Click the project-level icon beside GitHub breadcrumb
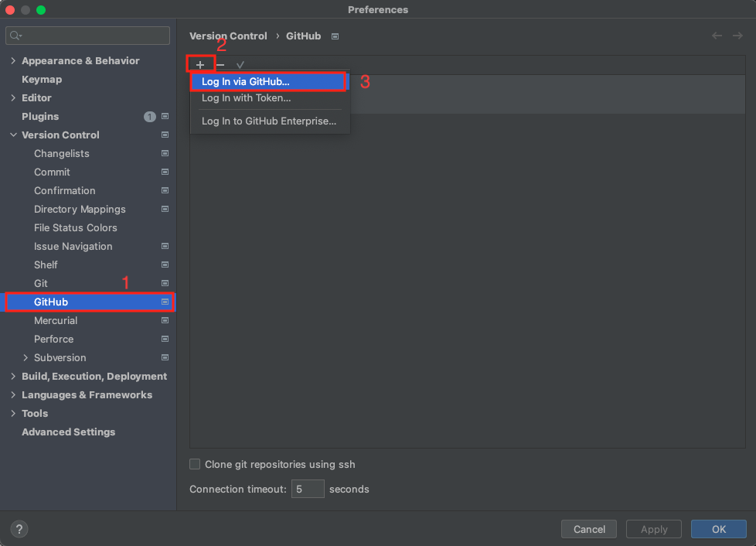This screenshot has width=756, height=546. click(x=335, y=36)
